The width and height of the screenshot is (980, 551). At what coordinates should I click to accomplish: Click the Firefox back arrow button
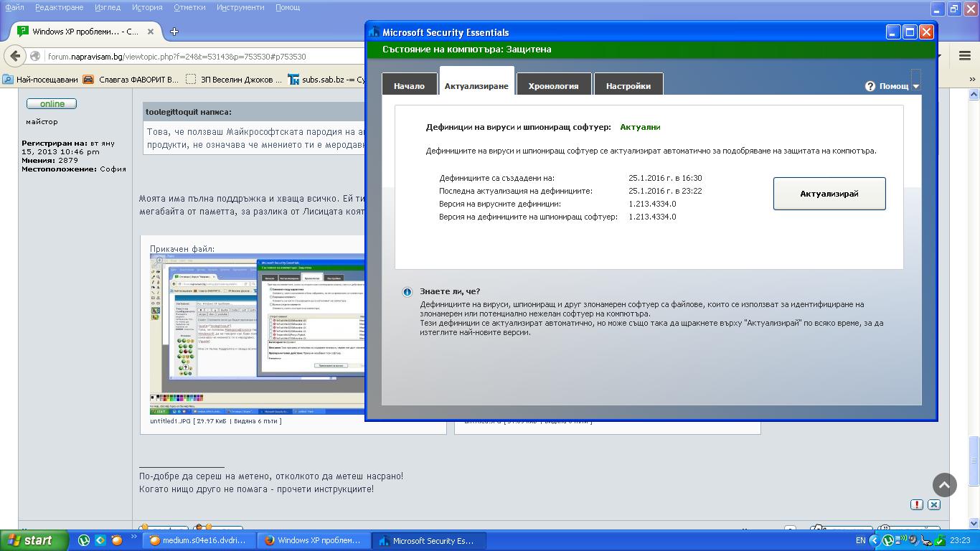click(15, 56)
